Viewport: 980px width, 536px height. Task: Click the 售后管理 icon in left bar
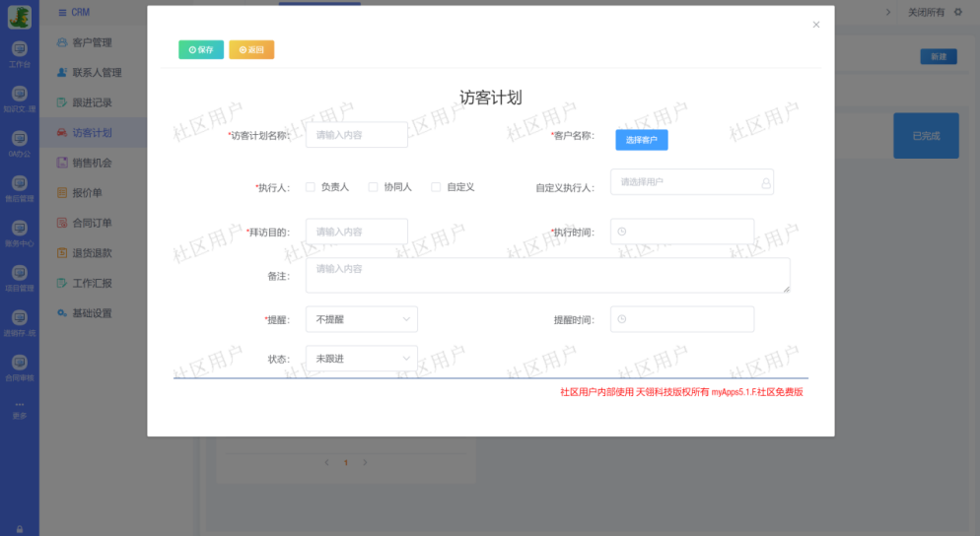point(20,183)
